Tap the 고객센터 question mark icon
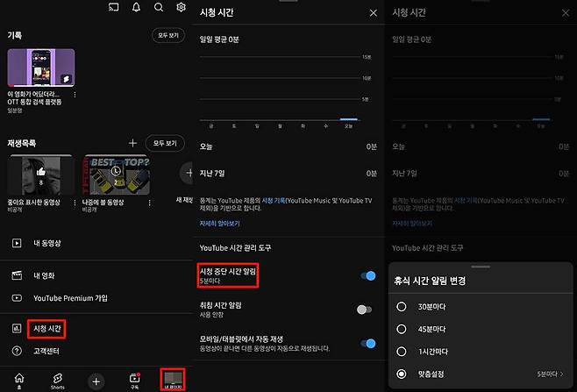 tap(17, 351)
